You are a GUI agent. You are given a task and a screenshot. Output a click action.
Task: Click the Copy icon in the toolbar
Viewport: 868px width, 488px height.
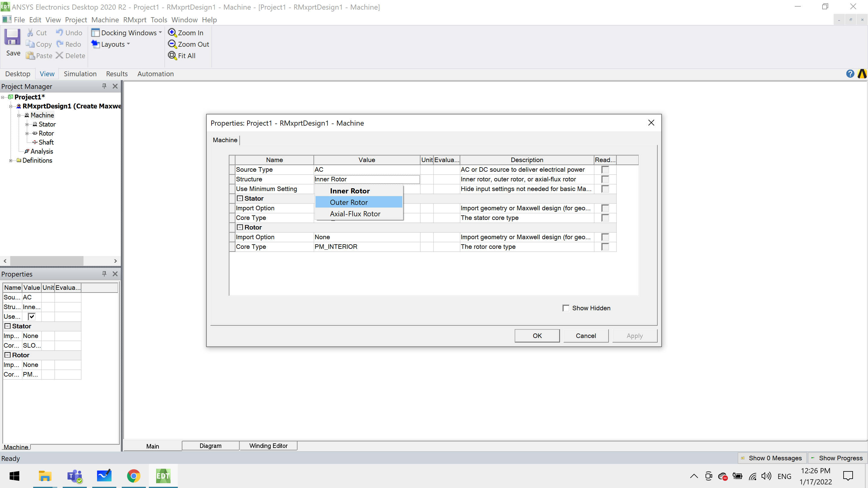tap(30, 44)
